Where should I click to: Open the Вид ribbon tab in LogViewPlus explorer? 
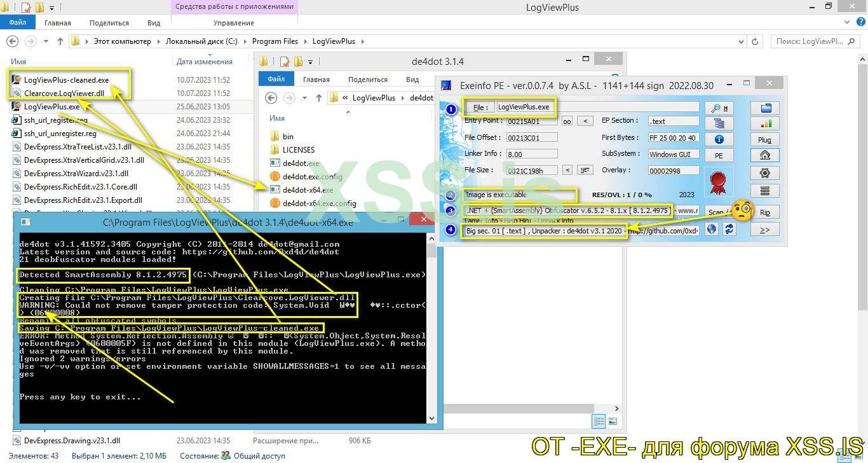(x=154, y=23)
